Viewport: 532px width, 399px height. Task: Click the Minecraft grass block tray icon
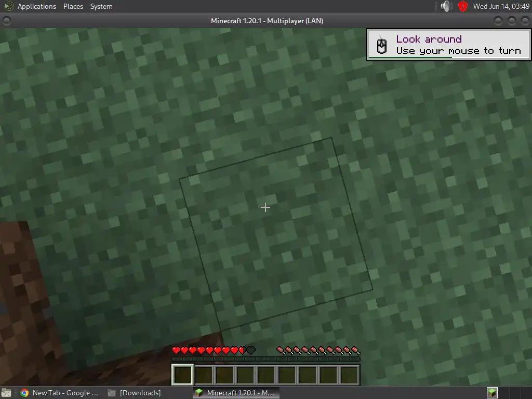[x=492, y=393]
